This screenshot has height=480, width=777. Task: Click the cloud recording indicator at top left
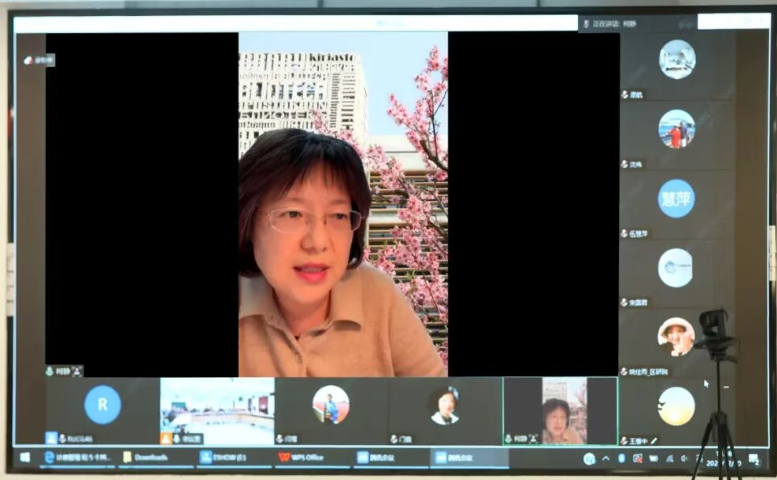[38, 60]
